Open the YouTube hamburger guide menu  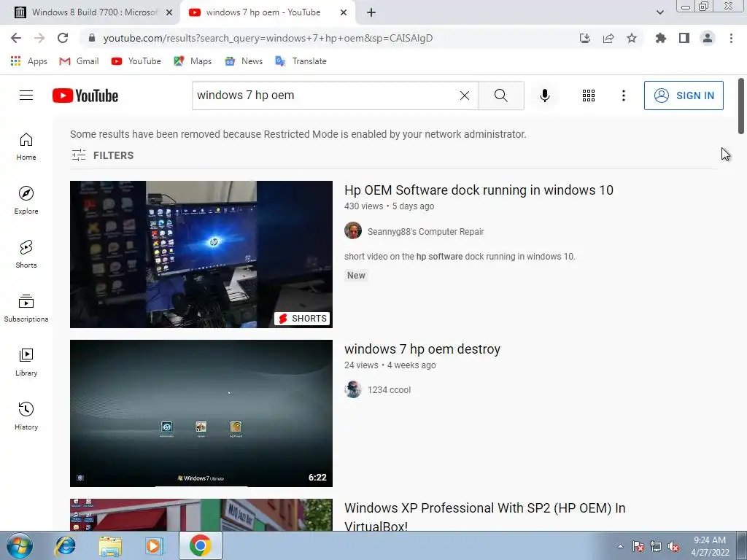[26, 96]
